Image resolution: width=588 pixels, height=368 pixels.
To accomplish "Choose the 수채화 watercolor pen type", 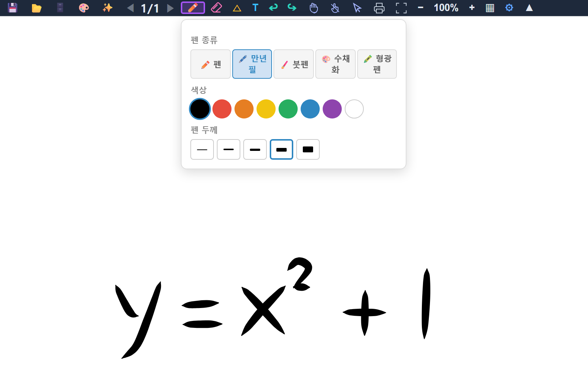I will 336,64.
